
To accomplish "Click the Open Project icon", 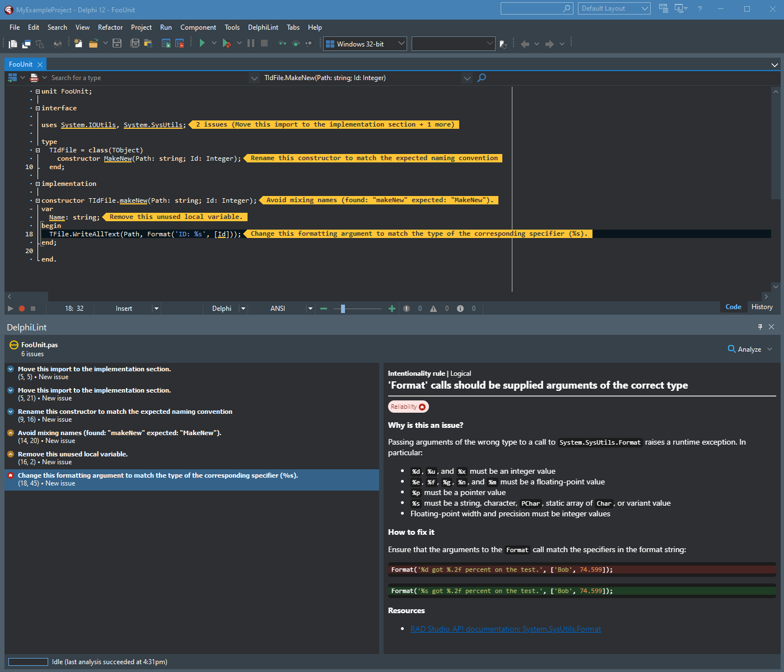I will click(148, 43).
